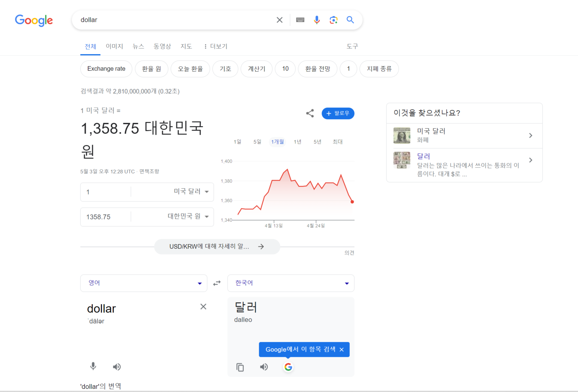The width and height of the screenshot is (578, 392).
Task: Switch to 이미지 tab
Action: (x=114, y=46)
